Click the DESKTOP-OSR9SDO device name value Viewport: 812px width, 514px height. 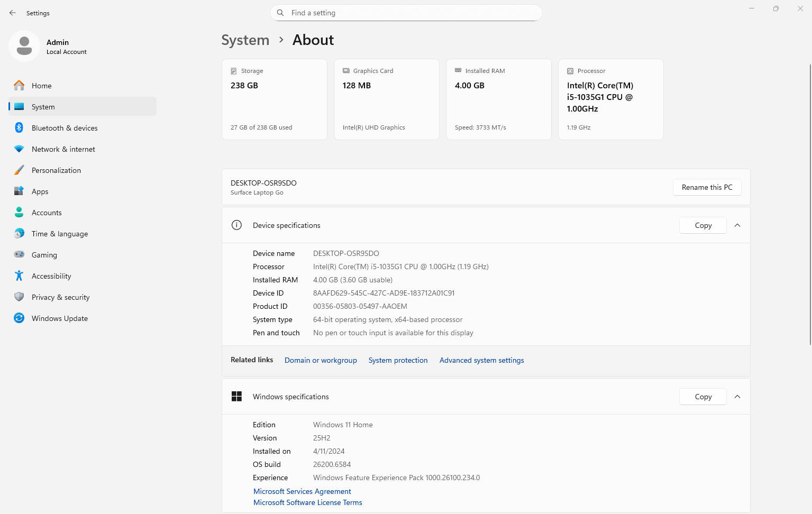pos(346,253)
